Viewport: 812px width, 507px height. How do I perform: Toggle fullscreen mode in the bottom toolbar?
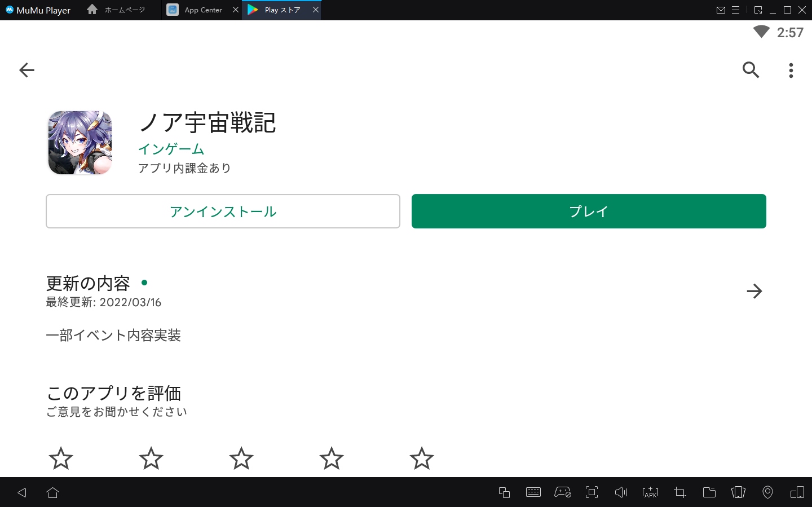[592, 492]
